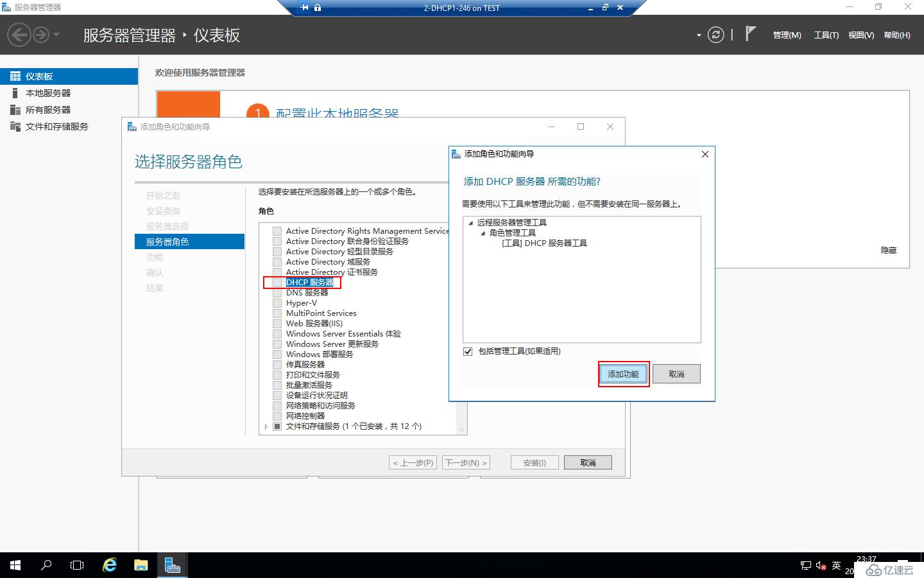Click the back navigation arrow in Server Manager

[x=19, y=35]
